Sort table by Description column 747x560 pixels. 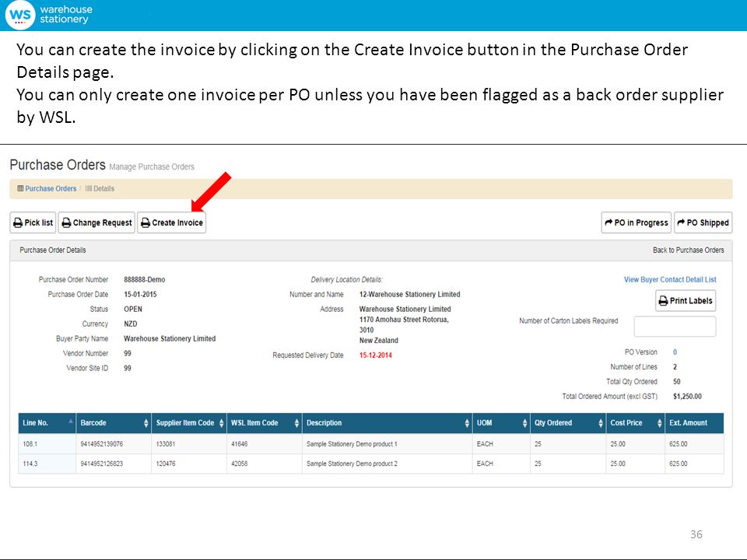pos(388,423)
